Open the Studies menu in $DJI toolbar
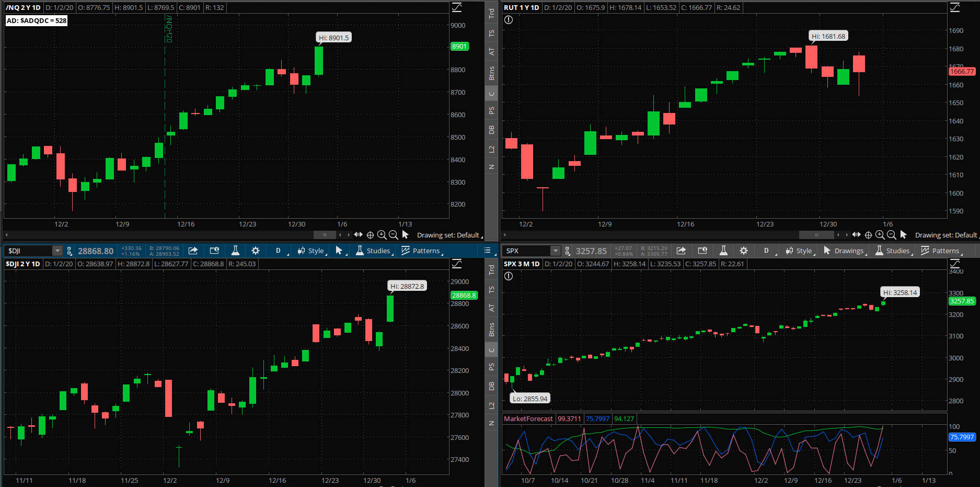 tap(374, 251)
